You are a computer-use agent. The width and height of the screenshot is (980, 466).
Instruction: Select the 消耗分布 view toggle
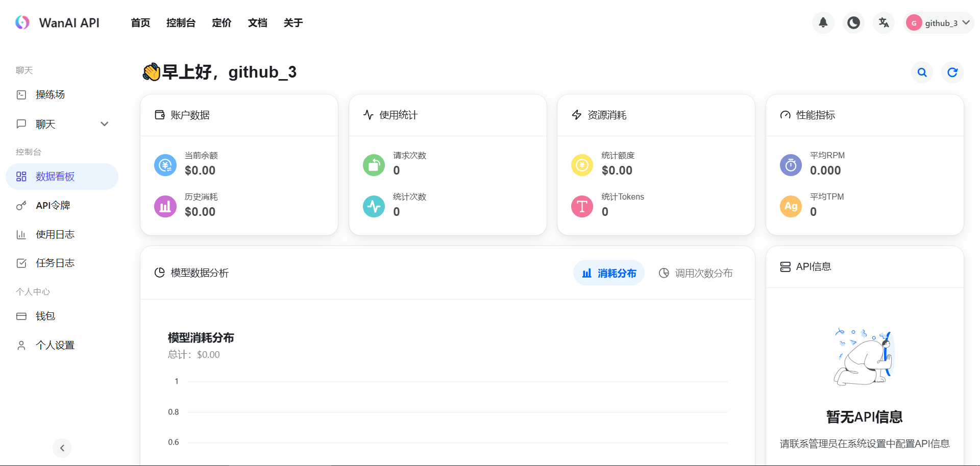[608, 273]
